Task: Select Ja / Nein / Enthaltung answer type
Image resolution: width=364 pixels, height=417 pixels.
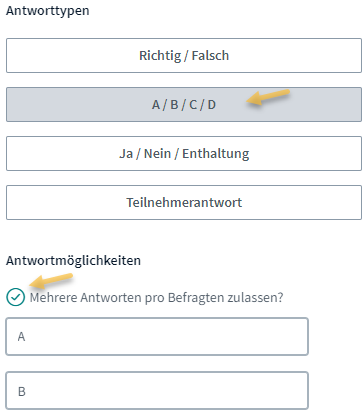Action: (x=184, y=154)
